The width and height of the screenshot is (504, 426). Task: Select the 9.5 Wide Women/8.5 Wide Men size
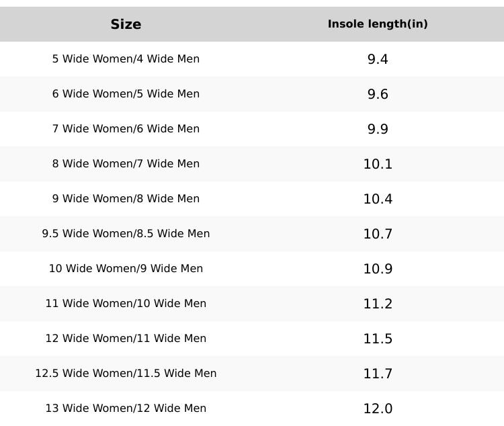tap(126, 234)
